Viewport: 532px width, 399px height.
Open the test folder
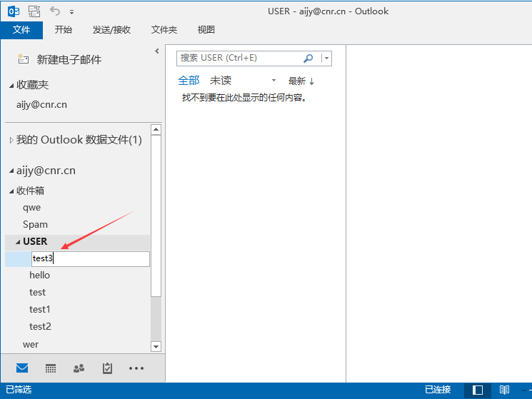[37, 292]
